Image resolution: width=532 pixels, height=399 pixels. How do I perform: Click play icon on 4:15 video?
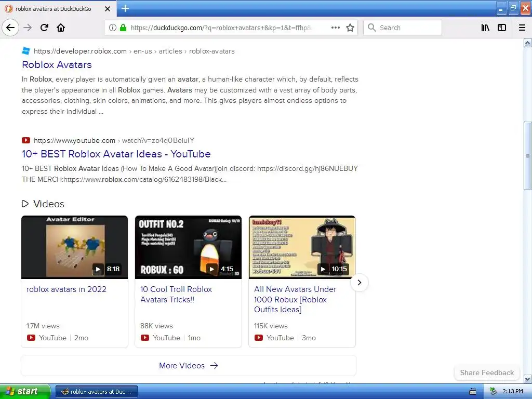(x=211, y=269)
